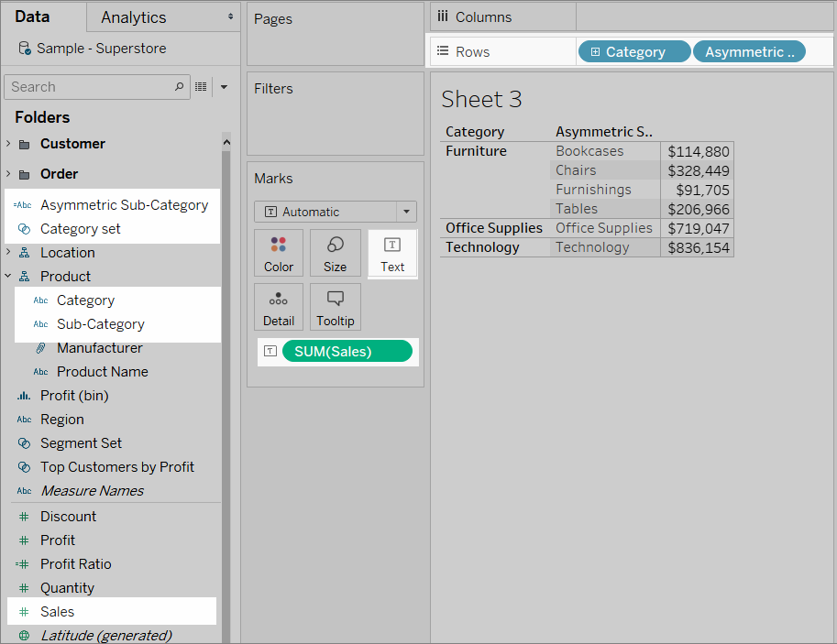The height and width of the screenshot is (644, 837).
Task: Click the Columns shelf icon
Action: coord(443,16)
